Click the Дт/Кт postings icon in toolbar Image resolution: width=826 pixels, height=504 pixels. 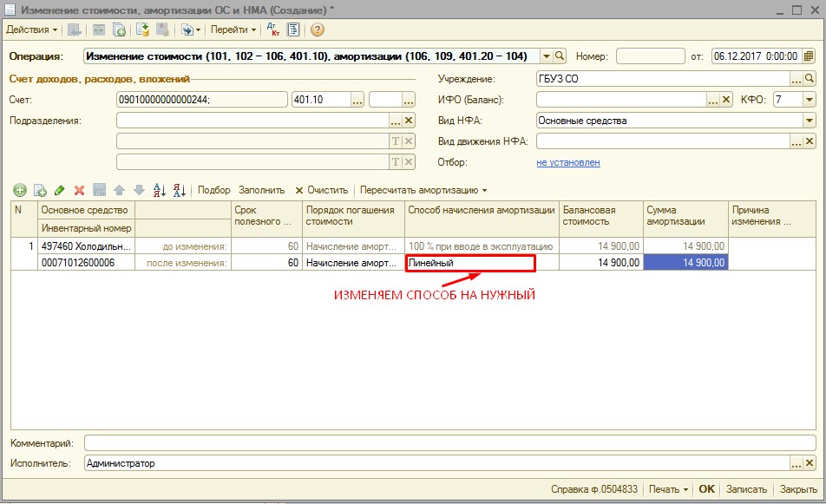coord(272,29)
